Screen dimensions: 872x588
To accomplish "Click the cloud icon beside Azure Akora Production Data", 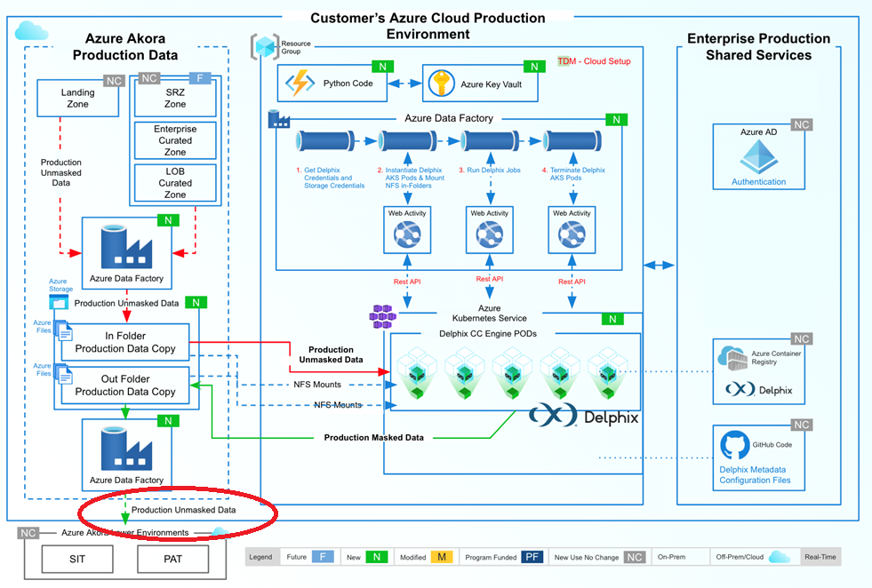I will click(31, 30).
